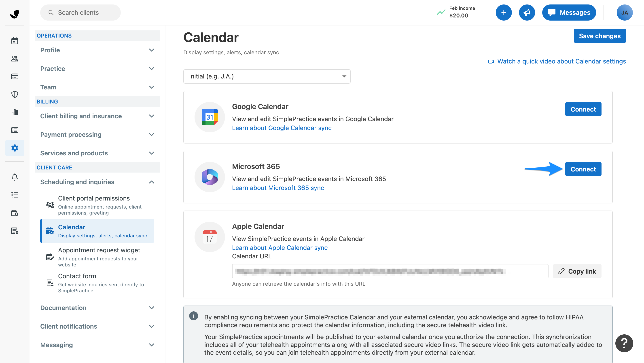644x363 pixels.
Task: Expand the Payment processing section
Action: coord(97,134)
